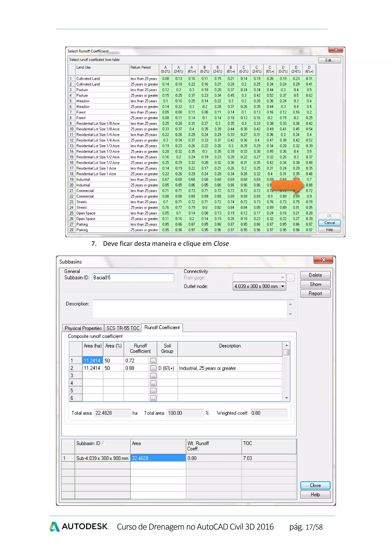
Task: Select row 26 Open Space land use
Action: [x=192, y=219]
